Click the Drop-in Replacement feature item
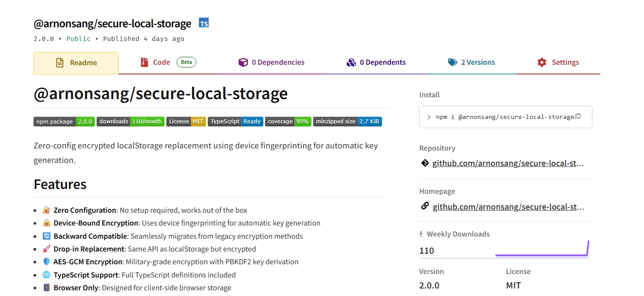Screen dimensions: 644x296 (149, 249)
